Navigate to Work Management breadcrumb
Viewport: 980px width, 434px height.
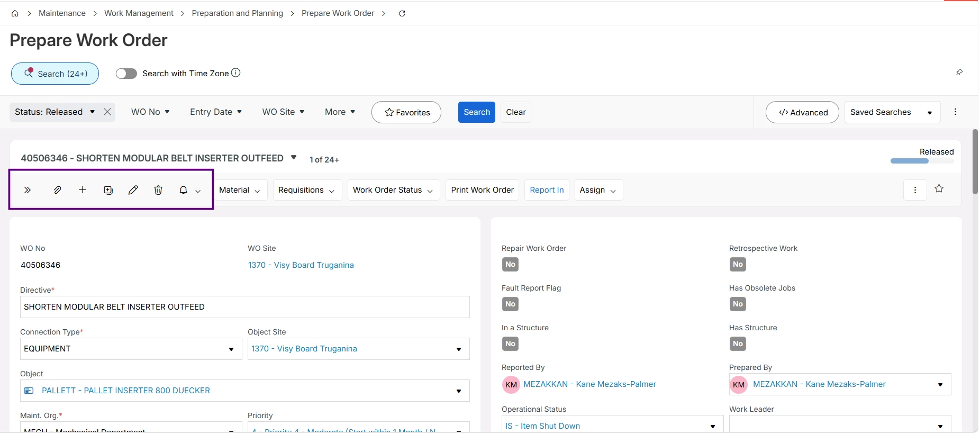pos(139,13)
